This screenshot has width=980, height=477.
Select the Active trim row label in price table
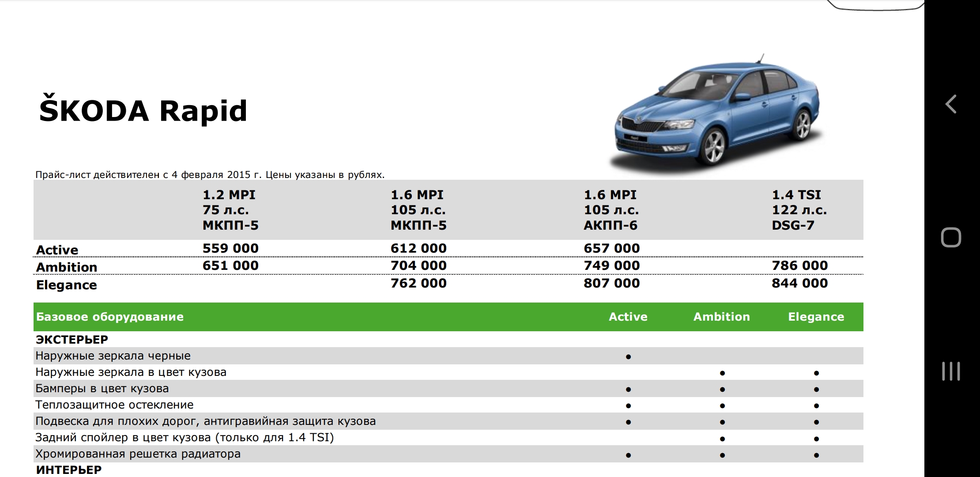click(x=57, y=250)
